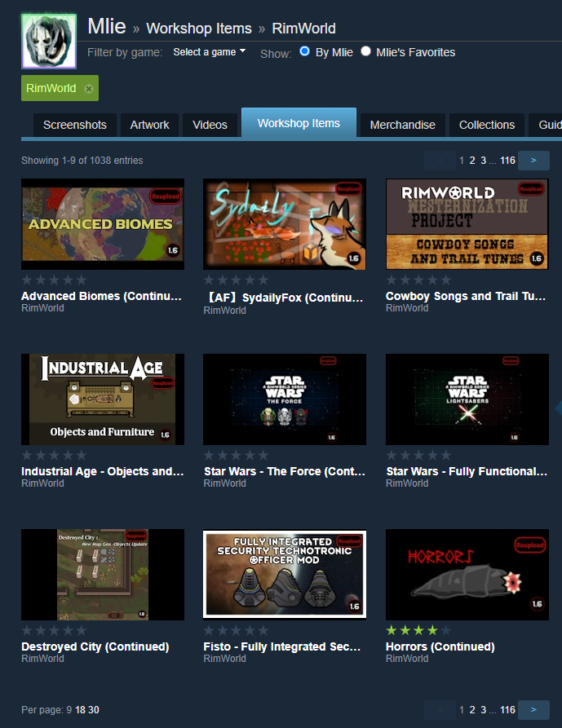The height and width of the screenshot is (728, 562).
Task: Click Workshop Items breadcrumb link
Action: (x=199, y=29)
